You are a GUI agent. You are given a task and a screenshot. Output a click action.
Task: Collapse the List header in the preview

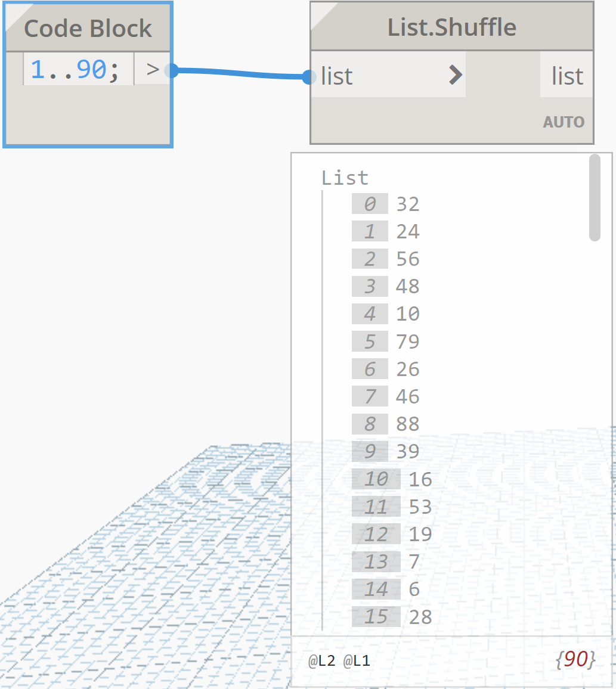[x=345, y=178]
